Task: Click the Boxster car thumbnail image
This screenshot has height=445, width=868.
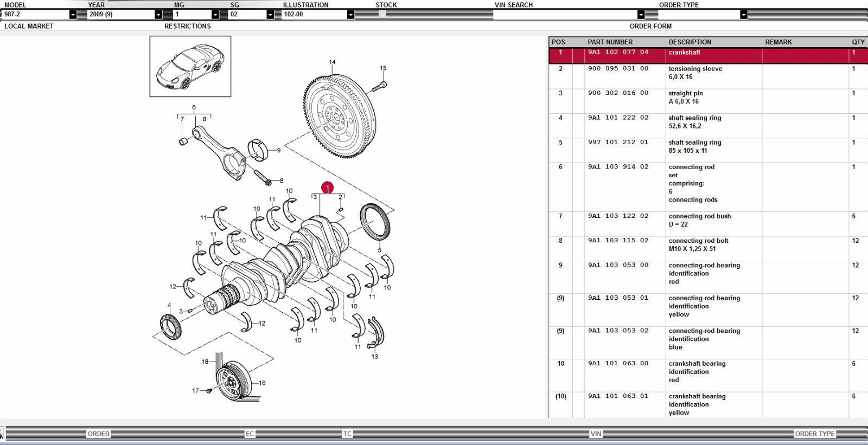Action: pos(190,67)
